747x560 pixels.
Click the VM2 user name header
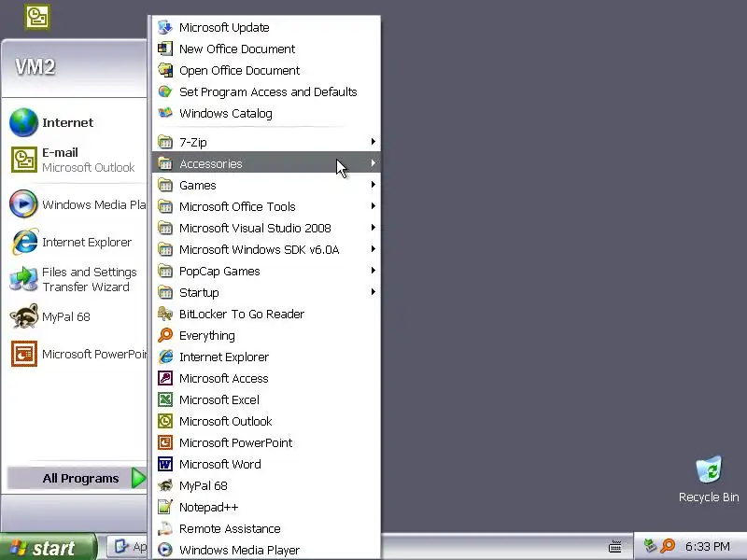tap(35, 66)
